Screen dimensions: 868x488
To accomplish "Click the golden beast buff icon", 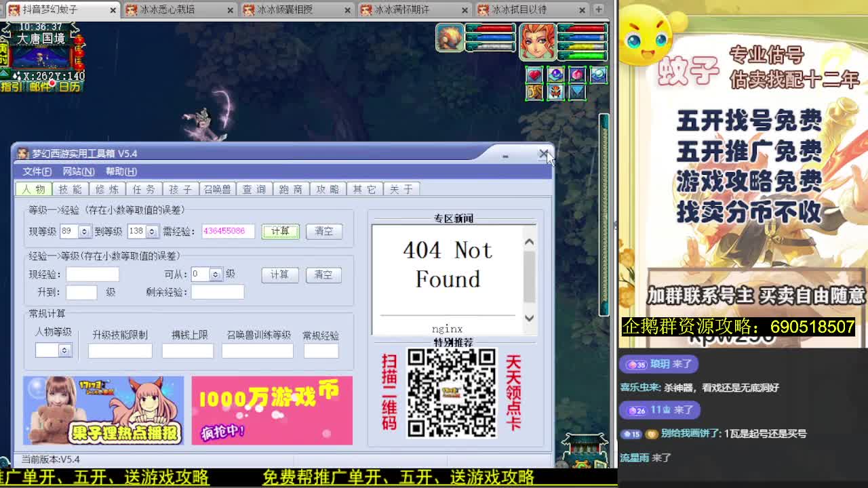I will click(x=534, y=91).
